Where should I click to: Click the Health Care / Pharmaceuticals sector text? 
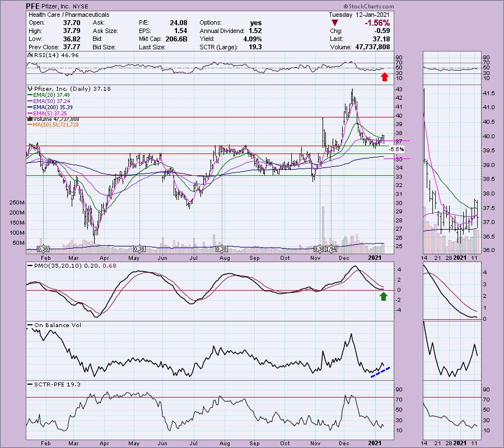(69, 15)
